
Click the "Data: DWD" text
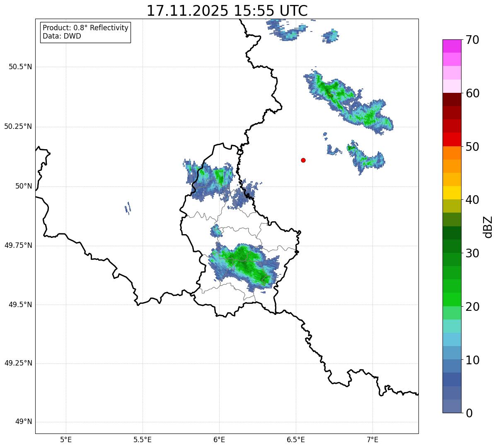[62, 36]
